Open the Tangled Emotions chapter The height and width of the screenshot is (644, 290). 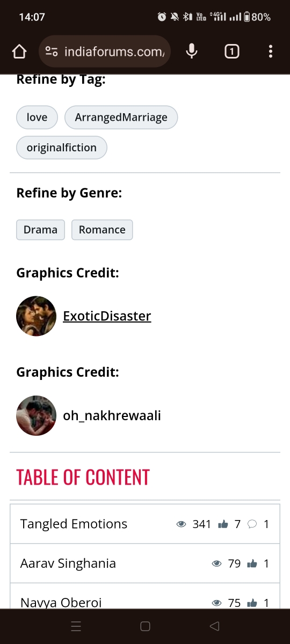tap(74, 524)
